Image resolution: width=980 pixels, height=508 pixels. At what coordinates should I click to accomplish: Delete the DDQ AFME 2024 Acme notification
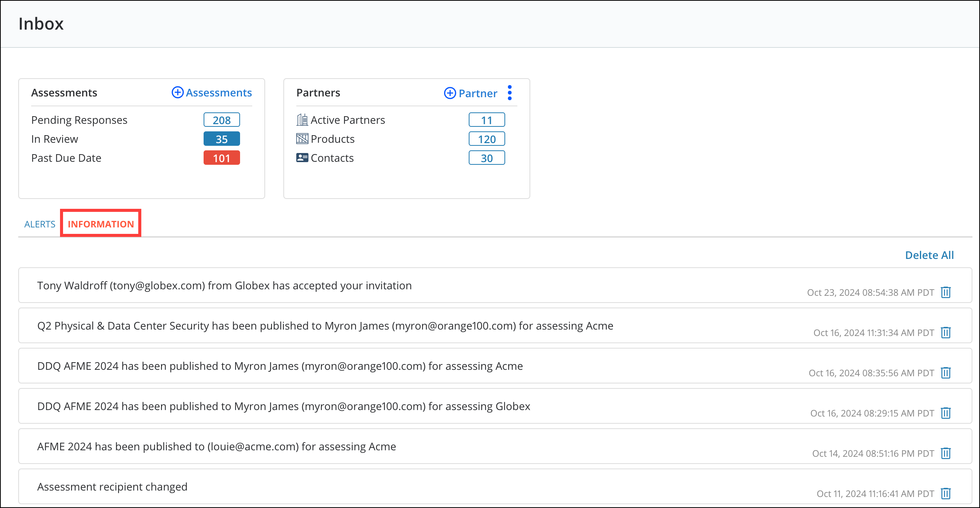point(946,373)
